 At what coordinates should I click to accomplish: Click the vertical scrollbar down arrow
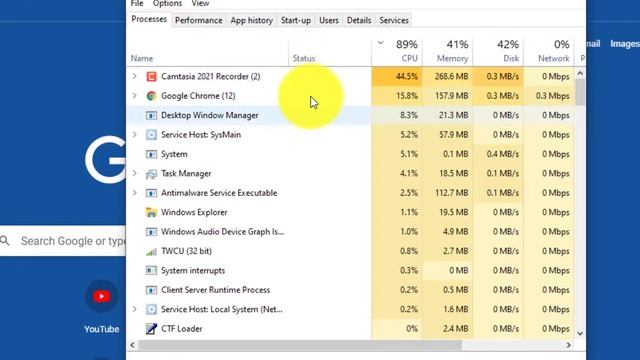pos(580,333)
